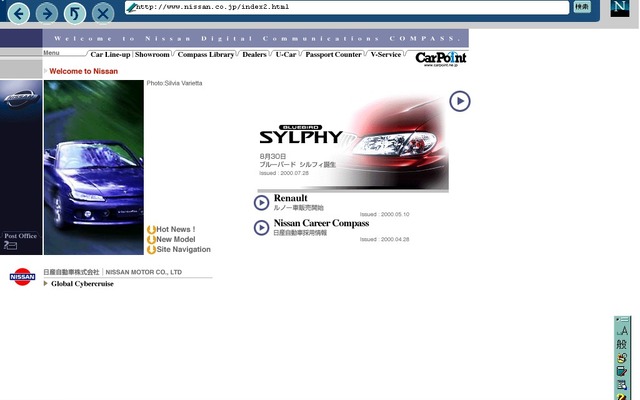Open Site Navigation link
The height and width of the screenshot is (400, 640).
[x=183, y=249]
